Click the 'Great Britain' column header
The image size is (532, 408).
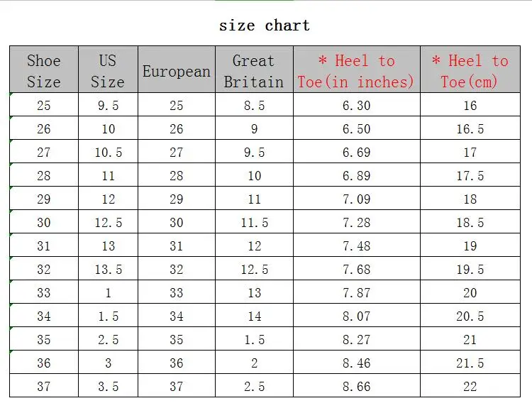click(x=254, y=70)
